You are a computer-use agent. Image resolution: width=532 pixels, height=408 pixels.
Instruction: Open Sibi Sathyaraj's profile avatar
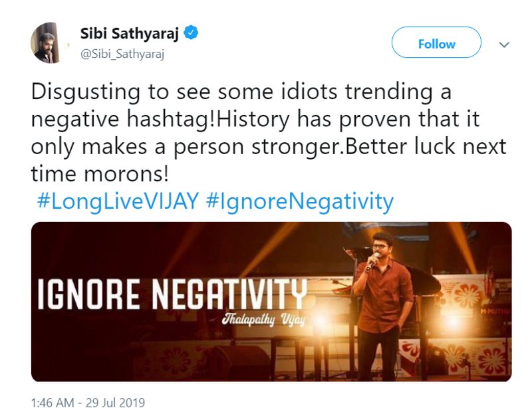[48, 43]
